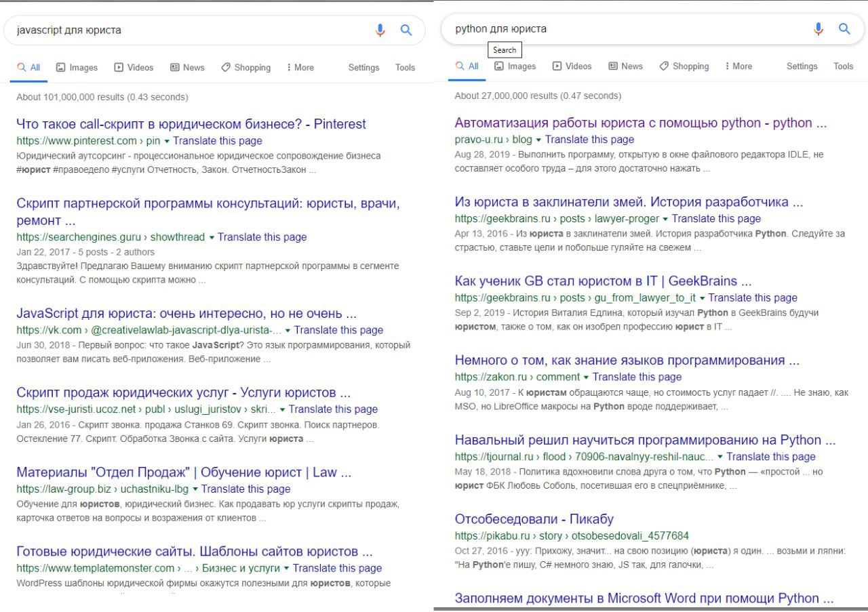Open Tools in javascript results page

point(405,67)
